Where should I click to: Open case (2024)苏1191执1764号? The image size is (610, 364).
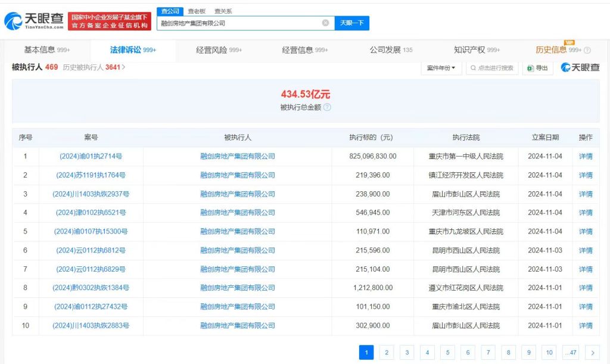pyautogui.click(x=91, y=175)
